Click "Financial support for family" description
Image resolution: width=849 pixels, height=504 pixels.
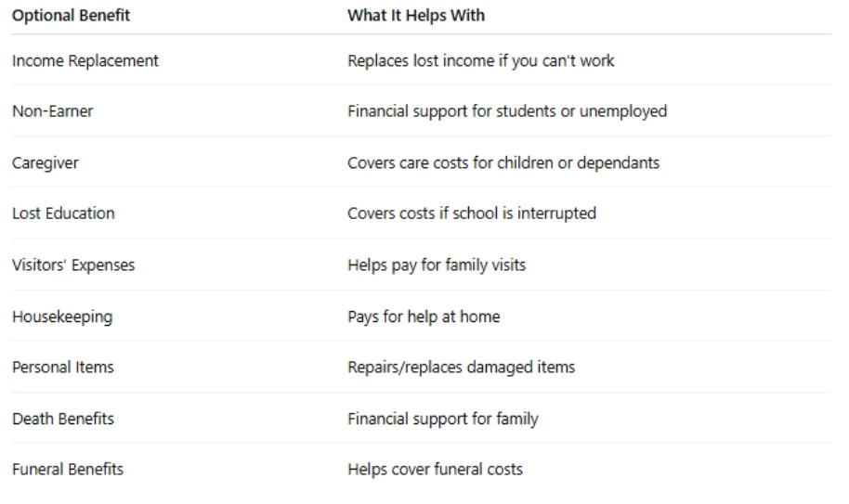[x=443, y=419]
